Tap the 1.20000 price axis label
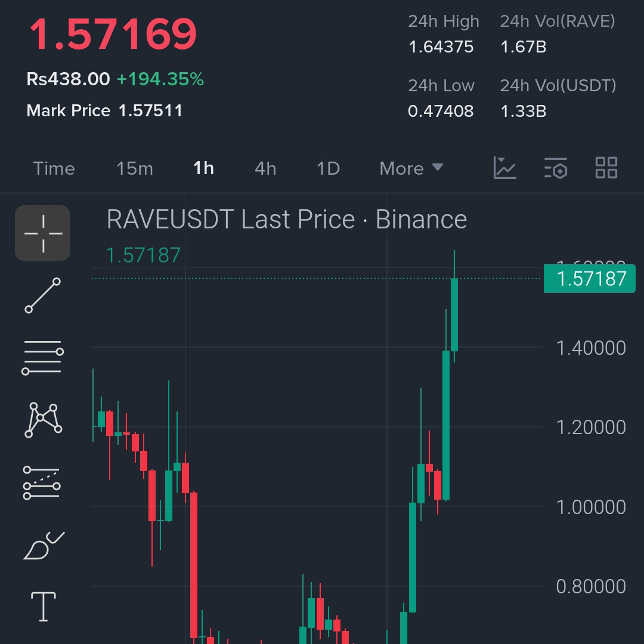The image size is (644, 644). (x=590, y=427)
